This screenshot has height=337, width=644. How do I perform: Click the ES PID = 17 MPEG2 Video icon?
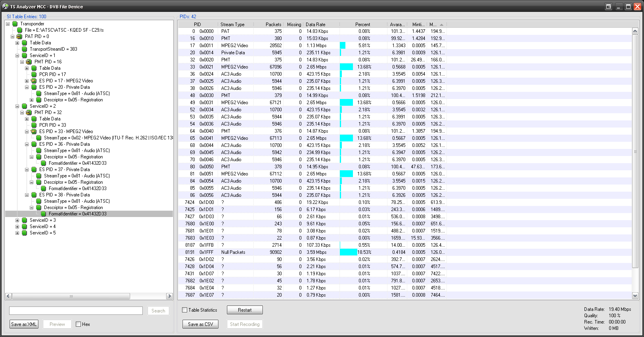[x=34, y=81]
